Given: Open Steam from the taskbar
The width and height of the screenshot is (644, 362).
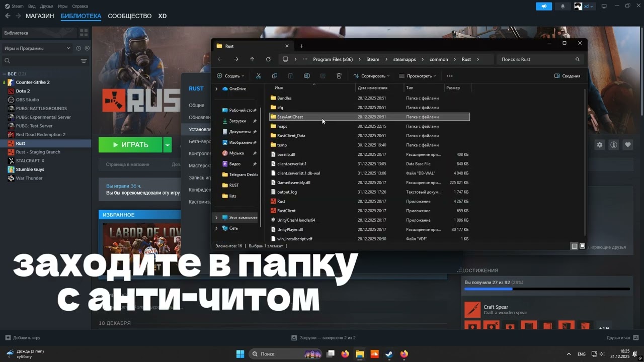Looking at the screenshot, I should tap(389, 354).
